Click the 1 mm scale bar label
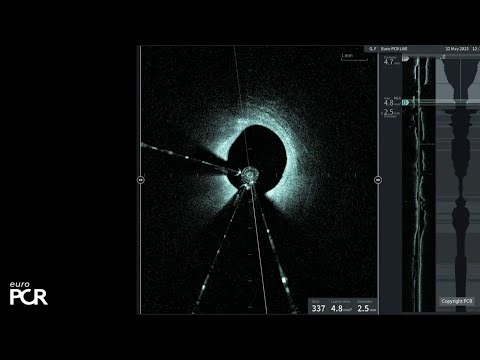This screenshot has height=360, width=480. 347,55
